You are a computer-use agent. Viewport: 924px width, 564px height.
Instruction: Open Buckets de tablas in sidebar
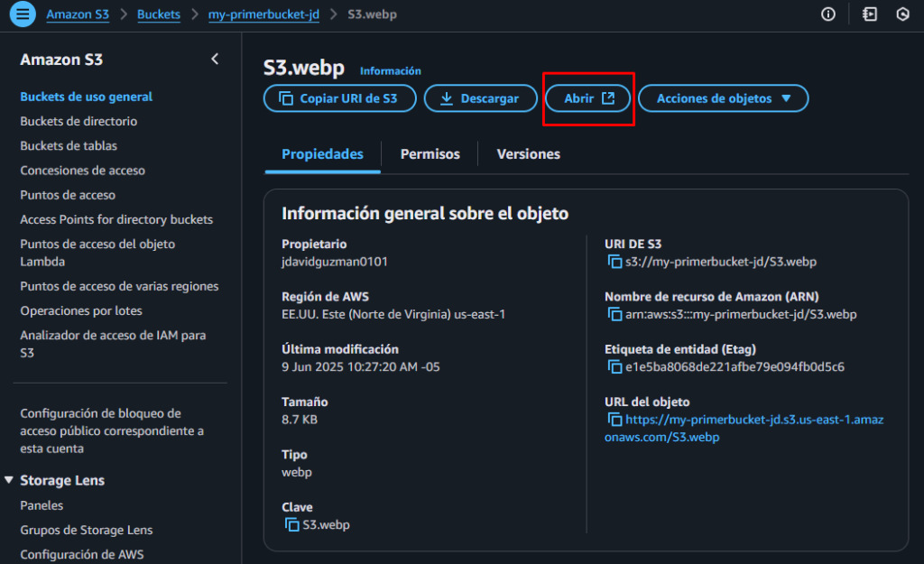click(69, 146)
